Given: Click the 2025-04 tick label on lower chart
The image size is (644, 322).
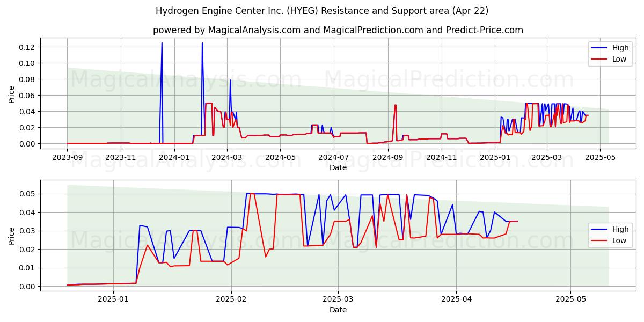Looking at the screenshot, I should click(x=456, y=299).
